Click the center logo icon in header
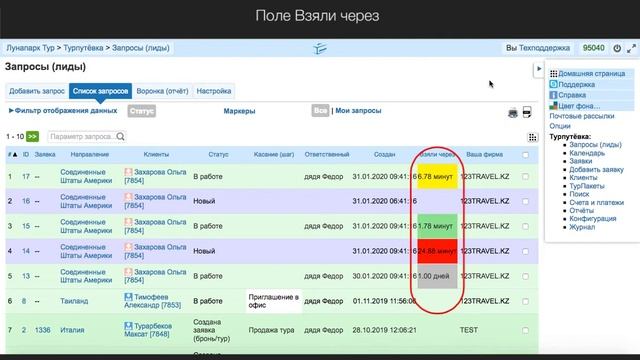640x360 pixels. tap(320, 48)
